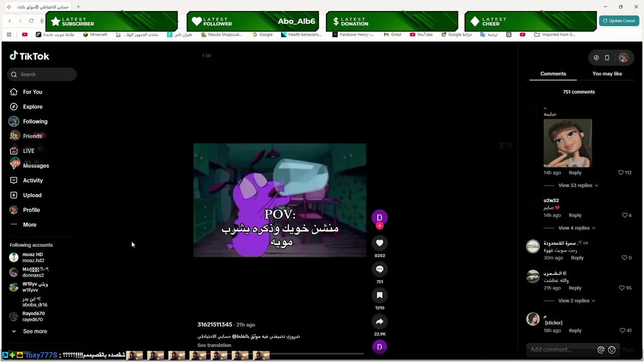The image size is (644, 362).
Task: Reply to u2w32's comment
Action: coord(575,215)
